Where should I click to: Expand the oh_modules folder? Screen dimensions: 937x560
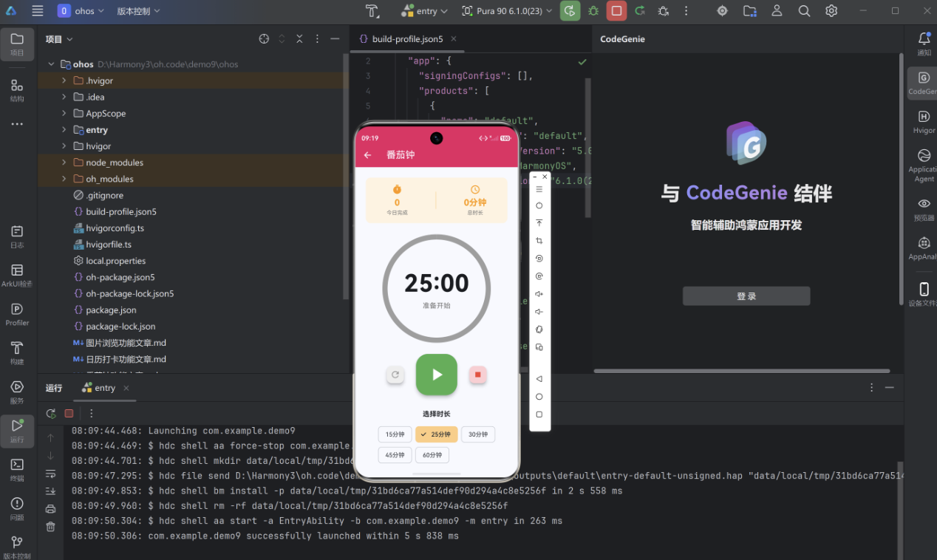[x=64, y=179]
